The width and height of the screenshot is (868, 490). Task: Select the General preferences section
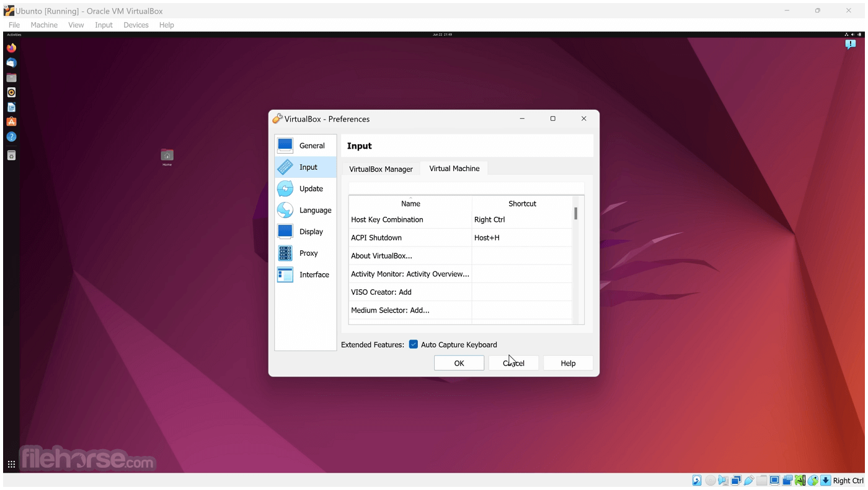(x=306, y=146)
